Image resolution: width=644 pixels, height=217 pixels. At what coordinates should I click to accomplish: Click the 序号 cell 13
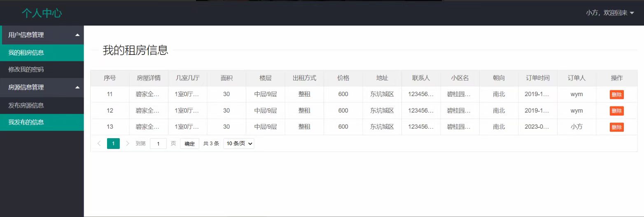(110, 127)
